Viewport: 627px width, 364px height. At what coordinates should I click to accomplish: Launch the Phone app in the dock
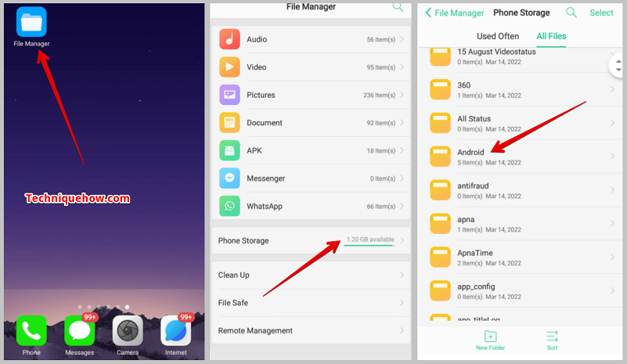point(31,330)
